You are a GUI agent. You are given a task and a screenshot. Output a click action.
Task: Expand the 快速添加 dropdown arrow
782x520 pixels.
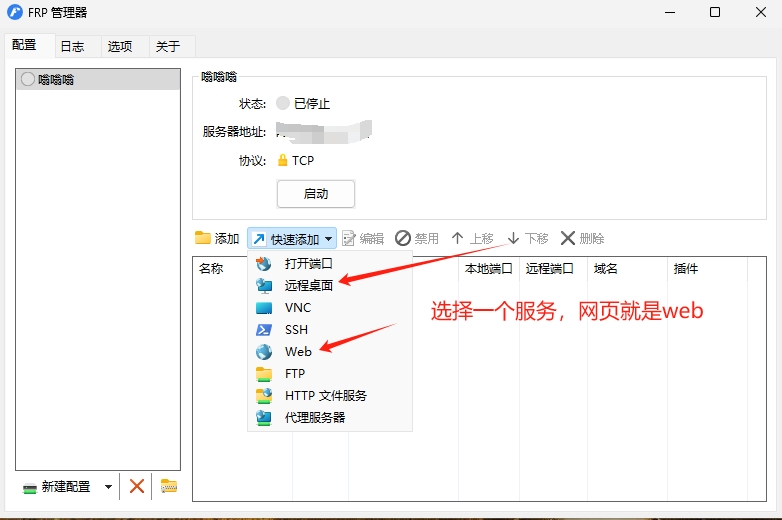click(x=328, y=239)
